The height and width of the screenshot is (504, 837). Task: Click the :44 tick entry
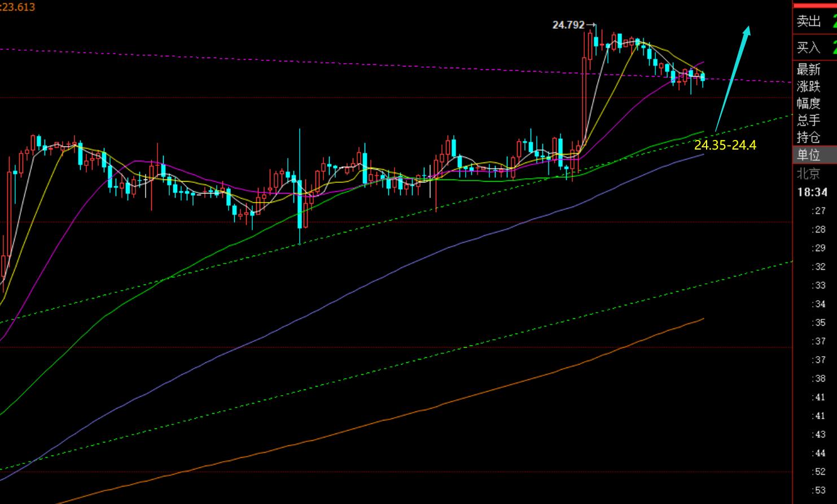(818, 453)
